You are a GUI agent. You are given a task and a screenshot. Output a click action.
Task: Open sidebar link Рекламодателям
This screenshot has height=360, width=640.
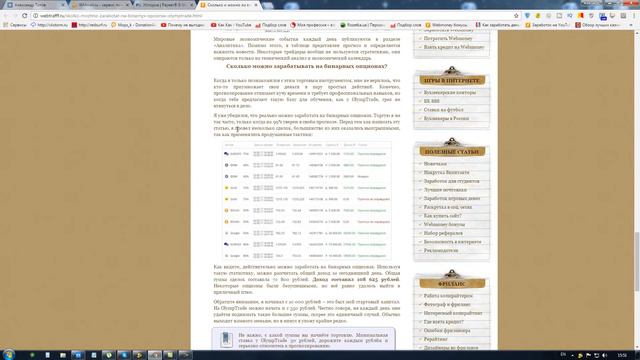coord(441,250)
